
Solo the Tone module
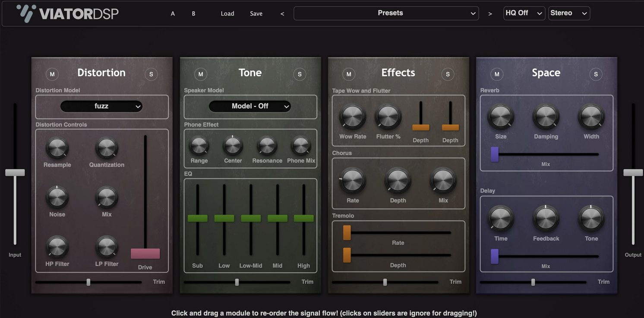300,74
